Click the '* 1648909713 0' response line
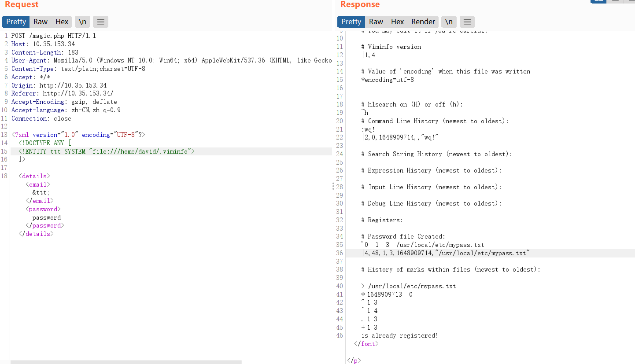Image resolution: width=635 pixels, height=364 pixels. [387, 294]
